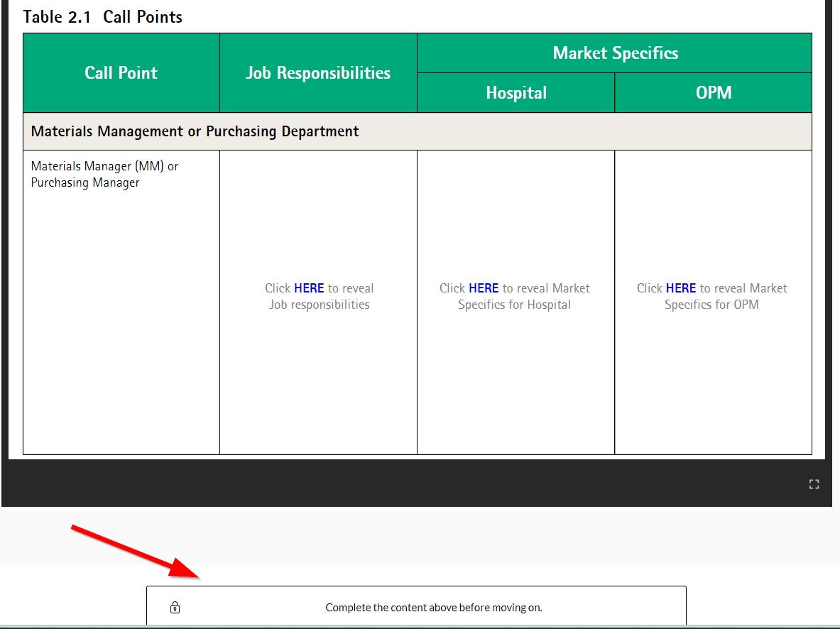Click the fullscreen expand icon

point(814,484)
